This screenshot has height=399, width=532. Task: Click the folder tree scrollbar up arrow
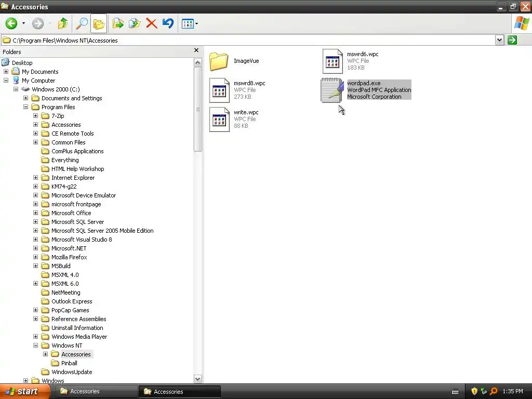(198, 62)
